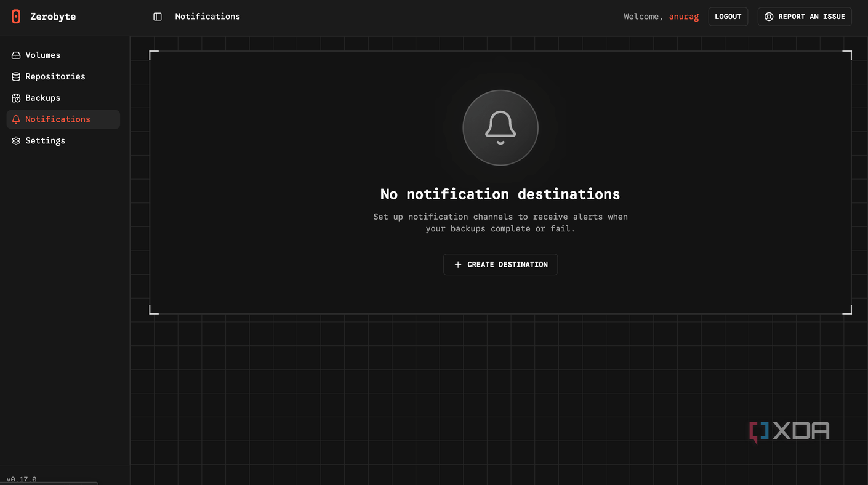Click the Backups calendar-clock icon
The height and width of the screenshot is (485, 868).
[16, 98]
